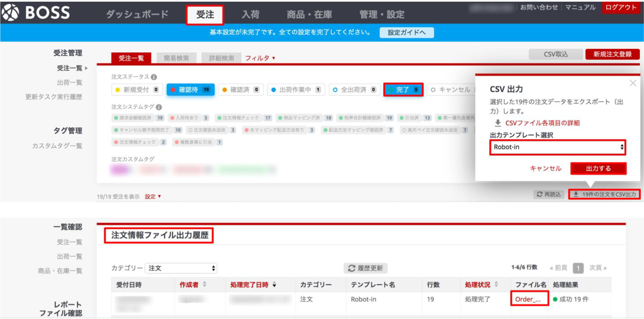Open the Robot-in template dropdown
The width and height of the screenshot is (644, 319).
click(557, 147)
